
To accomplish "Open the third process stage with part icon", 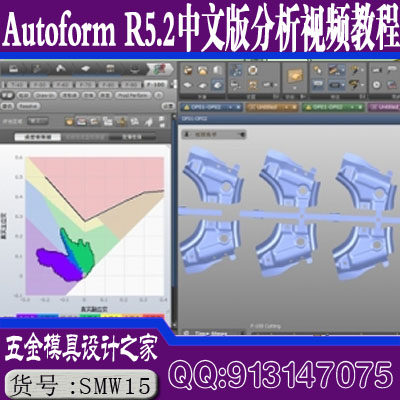I will pyautogui.click(x=61, y=69).
